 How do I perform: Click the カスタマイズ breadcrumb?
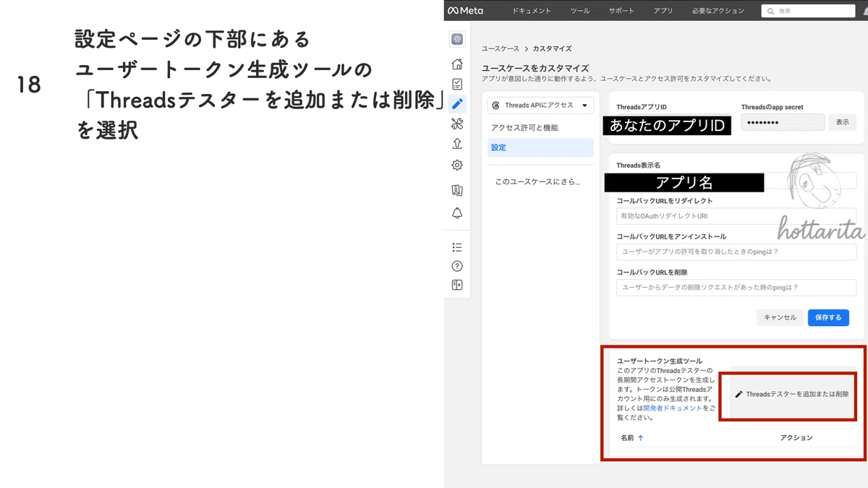pyautogui.click(x=552, y=48)
